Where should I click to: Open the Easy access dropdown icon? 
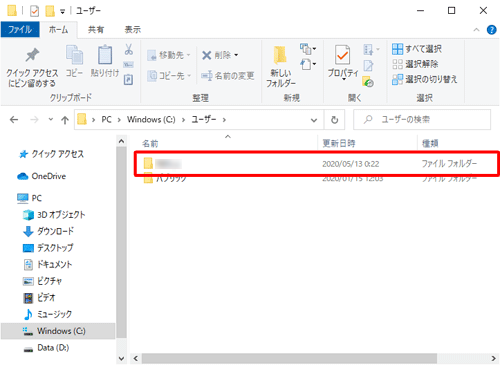point(308,64)
